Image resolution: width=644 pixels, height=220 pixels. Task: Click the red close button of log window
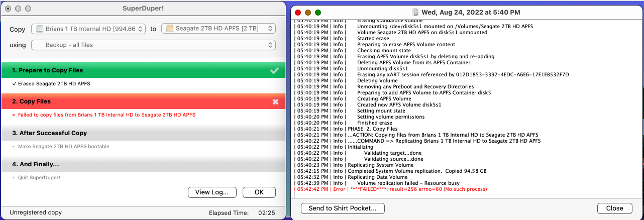tap(298, 12)
